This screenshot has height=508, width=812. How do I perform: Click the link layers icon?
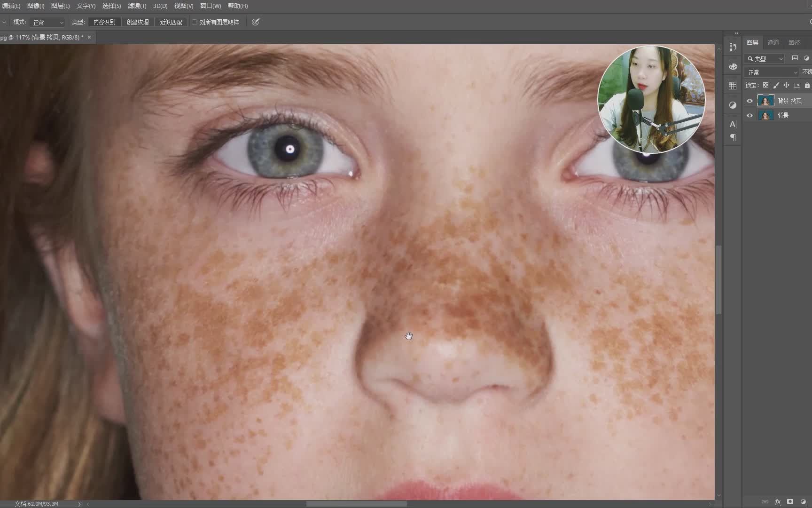pos(765,502)
